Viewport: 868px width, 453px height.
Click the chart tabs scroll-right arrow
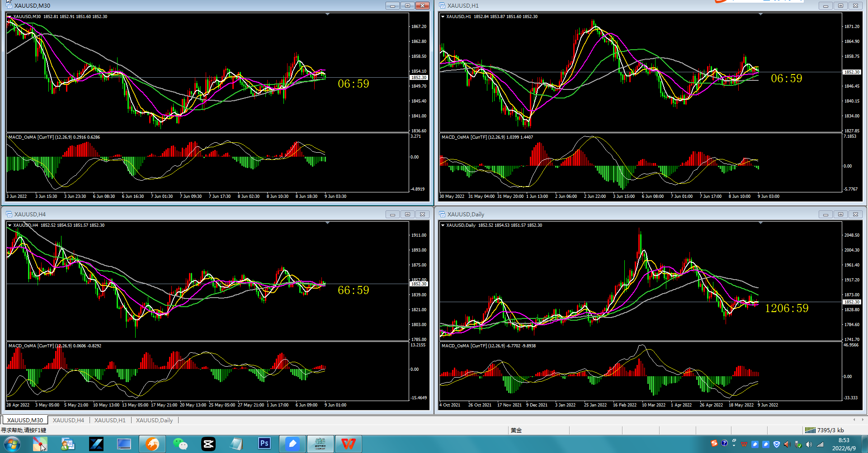click(863, 420)
